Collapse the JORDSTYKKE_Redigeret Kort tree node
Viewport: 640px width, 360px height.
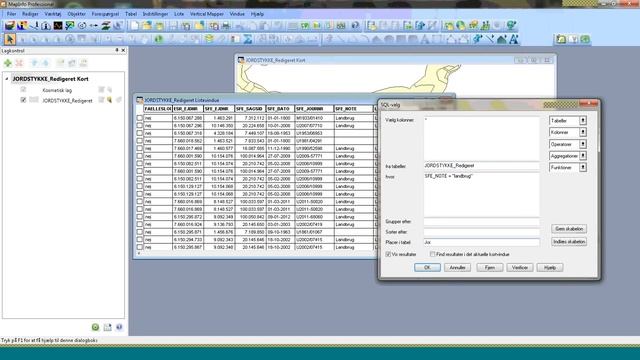7,79
